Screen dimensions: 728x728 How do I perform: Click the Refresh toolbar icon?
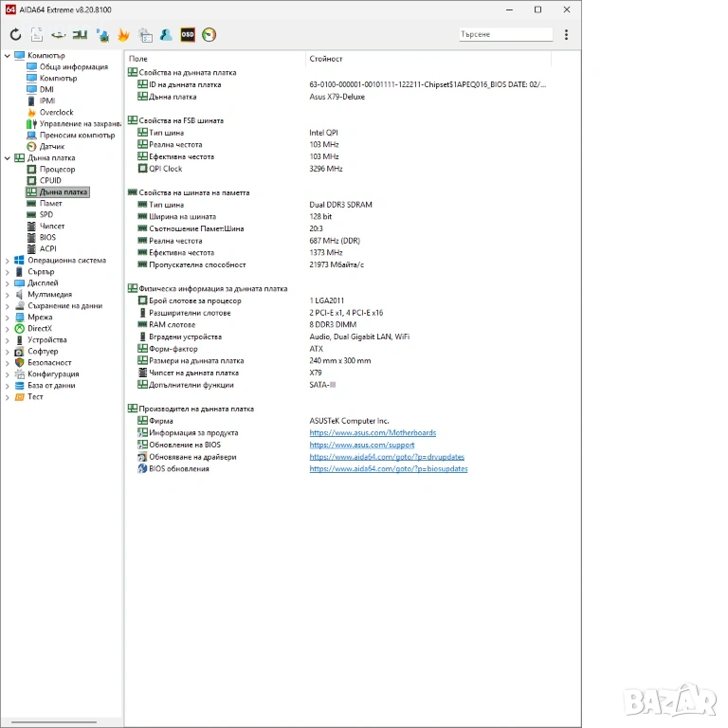pos(15,35)
